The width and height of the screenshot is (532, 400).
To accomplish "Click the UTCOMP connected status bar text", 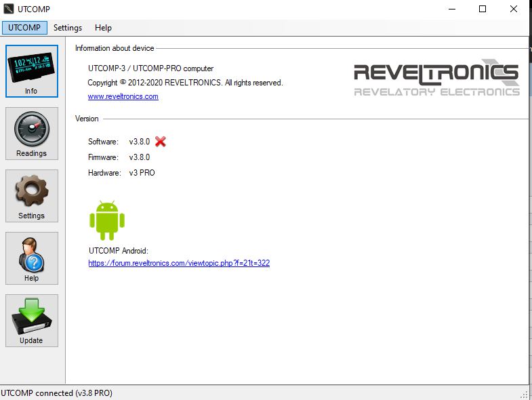I will coord(56,393).
